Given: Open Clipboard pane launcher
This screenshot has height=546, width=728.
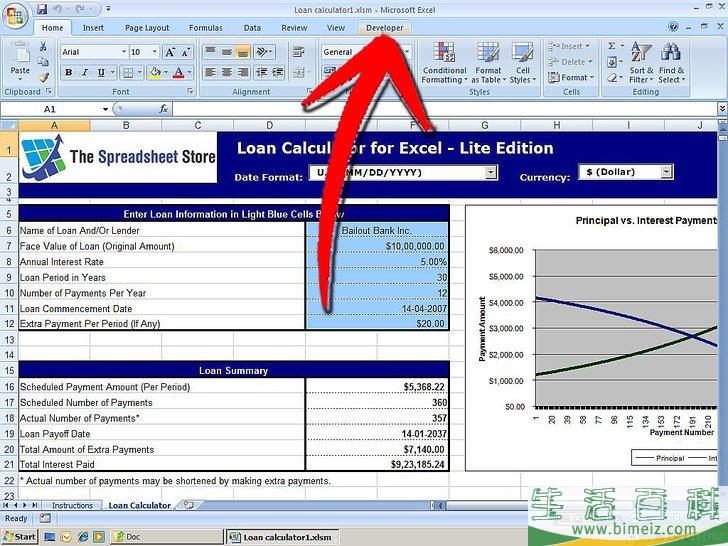Looking at the screenshot, I should 49,91.
